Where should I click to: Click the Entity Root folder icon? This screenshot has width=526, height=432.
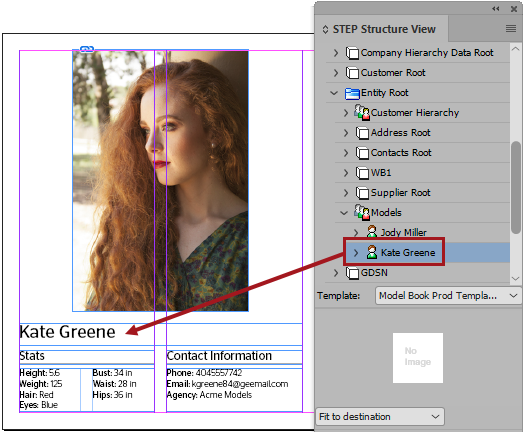click(x=352, y=93)
